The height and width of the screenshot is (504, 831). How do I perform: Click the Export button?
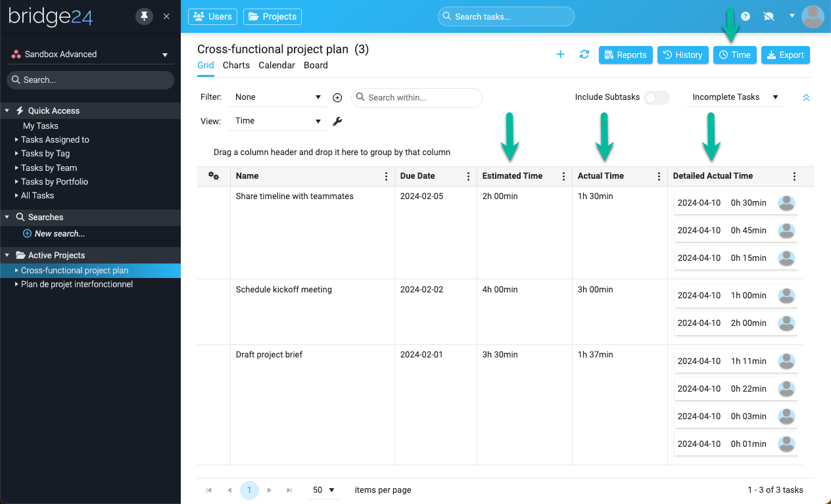[x=786, y=55]
